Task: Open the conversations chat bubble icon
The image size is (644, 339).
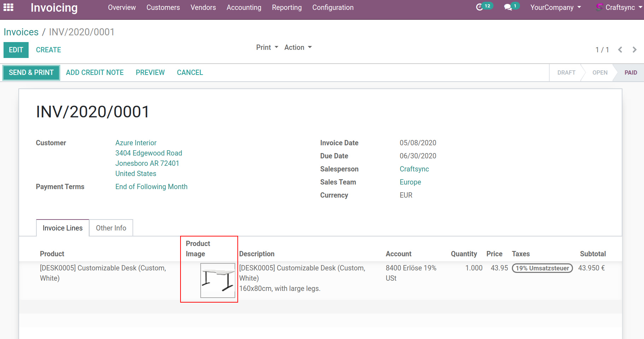Action: (x=508, y=7)
